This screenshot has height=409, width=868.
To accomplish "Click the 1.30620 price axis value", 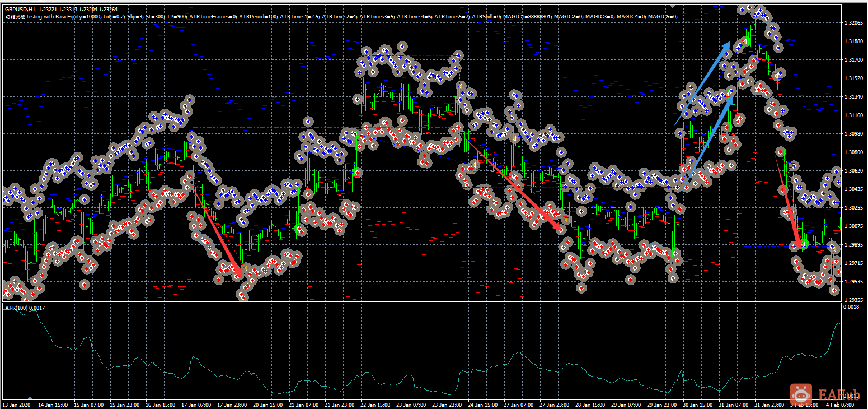I will [853, 171].
